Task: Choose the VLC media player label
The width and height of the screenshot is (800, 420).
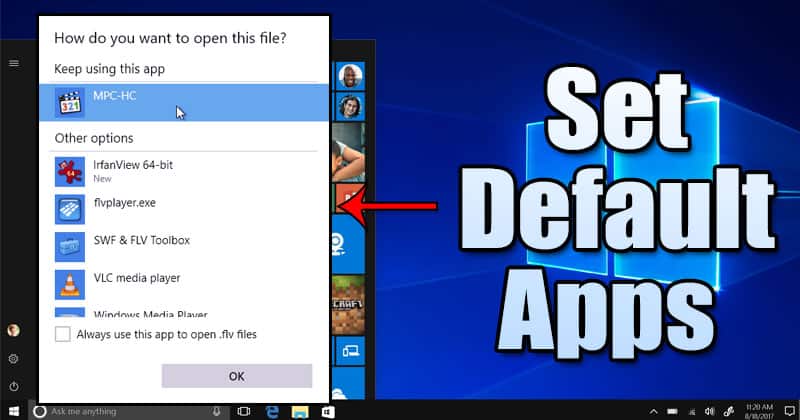Action: click(x=137, y=278)
